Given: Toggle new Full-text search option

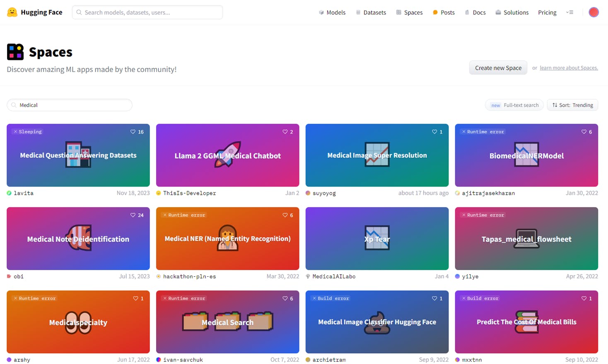Looking at the screenshot, I should 514,105.
